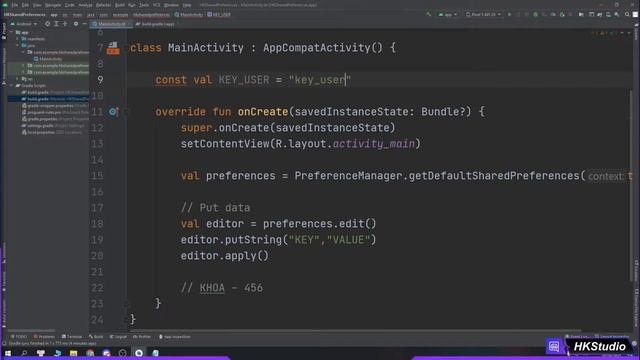Hide the Project panel with minus icon
This screenshot has width=640, height=360.
84,24
